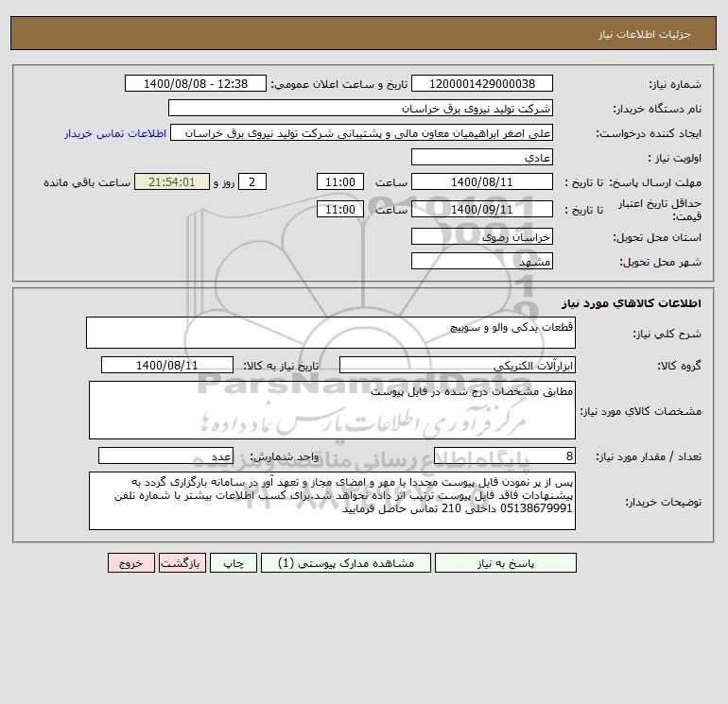Click buyer notes text area
Screen dimensions: 728x704
click(x=332, y=501)
